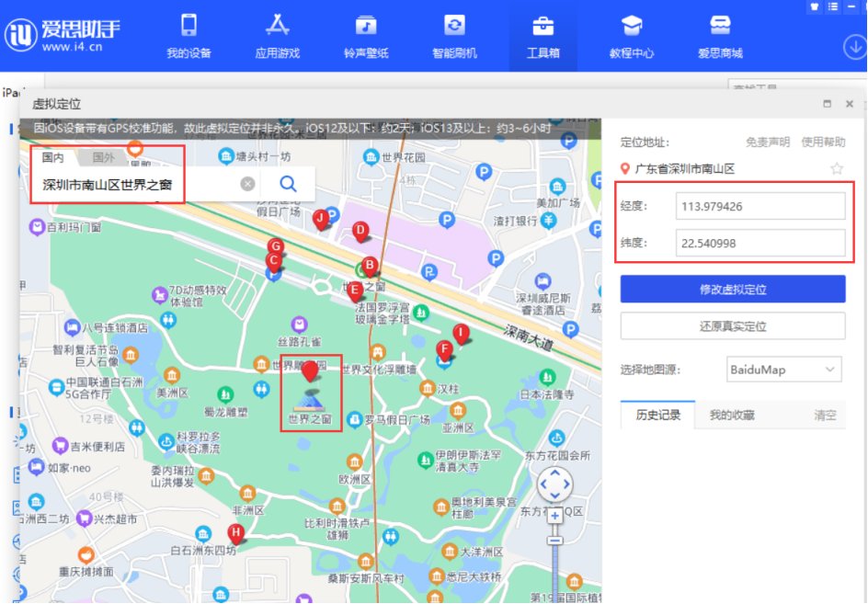The image size is (868, 604).
Task: Click the 修改虚拟定位 button
Action: coord(732,289)
